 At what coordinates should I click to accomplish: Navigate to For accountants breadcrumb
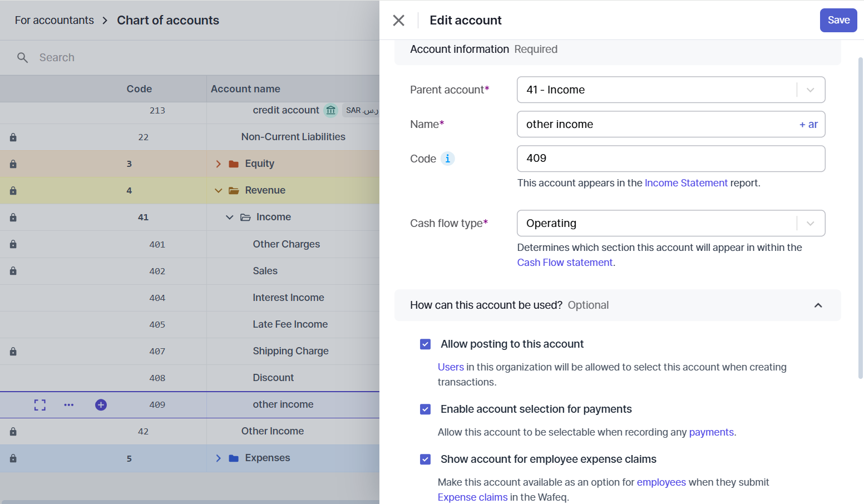point(54,20)
